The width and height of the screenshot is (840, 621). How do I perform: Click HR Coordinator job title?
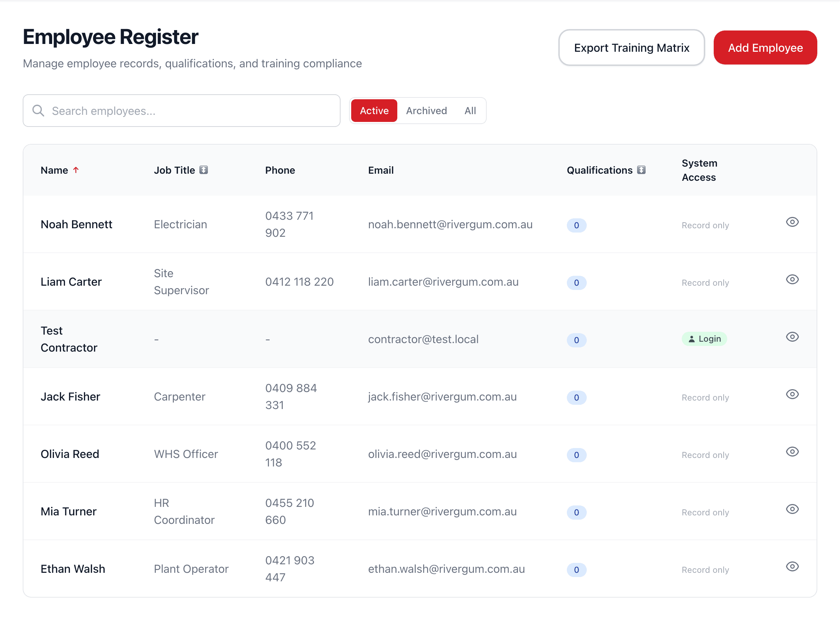184,512
